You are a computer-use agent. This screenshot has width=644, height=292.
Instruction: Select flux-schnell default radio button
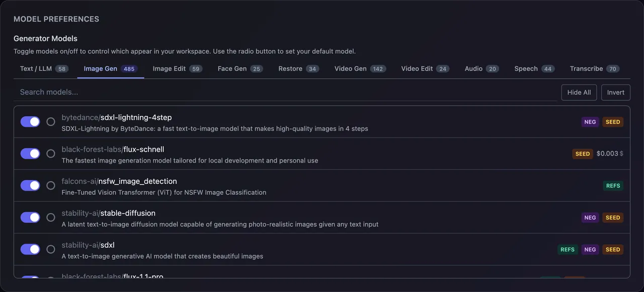[51, 154]
